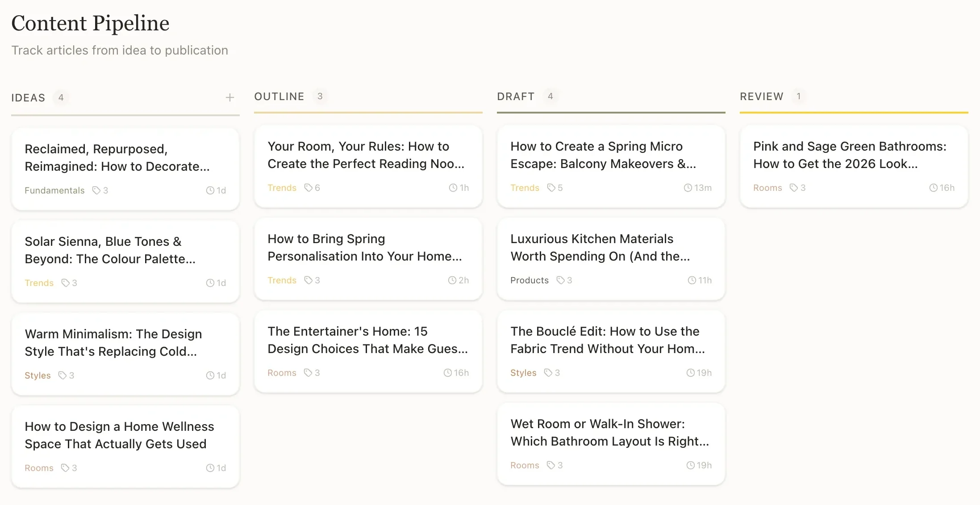The width and height of the screenshot is (980, 505).
Task: Click Rooms category on Wet Room card
Action: click(525, 465)
